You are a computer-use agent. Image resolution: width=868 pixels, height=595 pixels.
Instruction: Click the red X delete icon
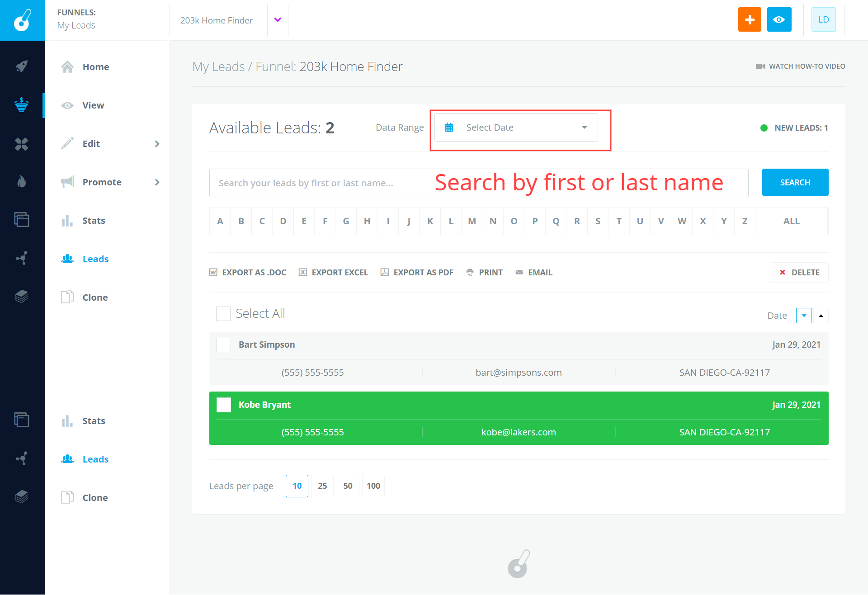(783, 272)
